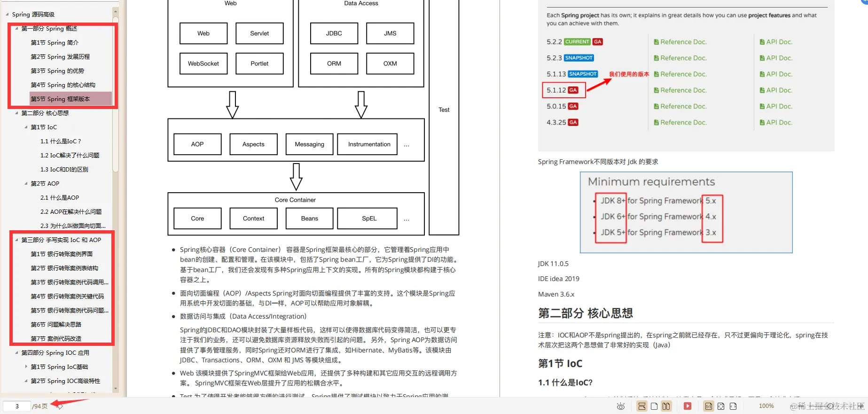Collapse 第三部分 手写实现 IoC 和 AOP

pyautogui.click(x=16, y=240)
